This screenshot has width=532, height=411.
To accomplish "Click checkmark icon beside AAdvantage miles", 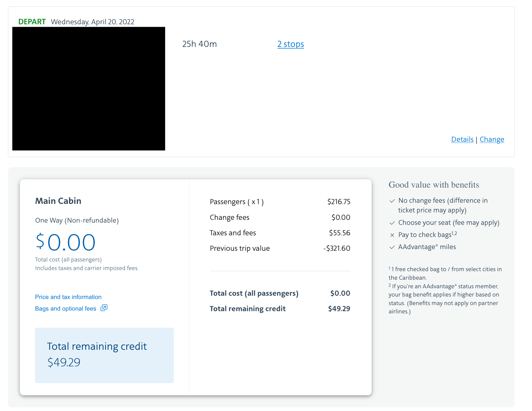I will 392,247.
